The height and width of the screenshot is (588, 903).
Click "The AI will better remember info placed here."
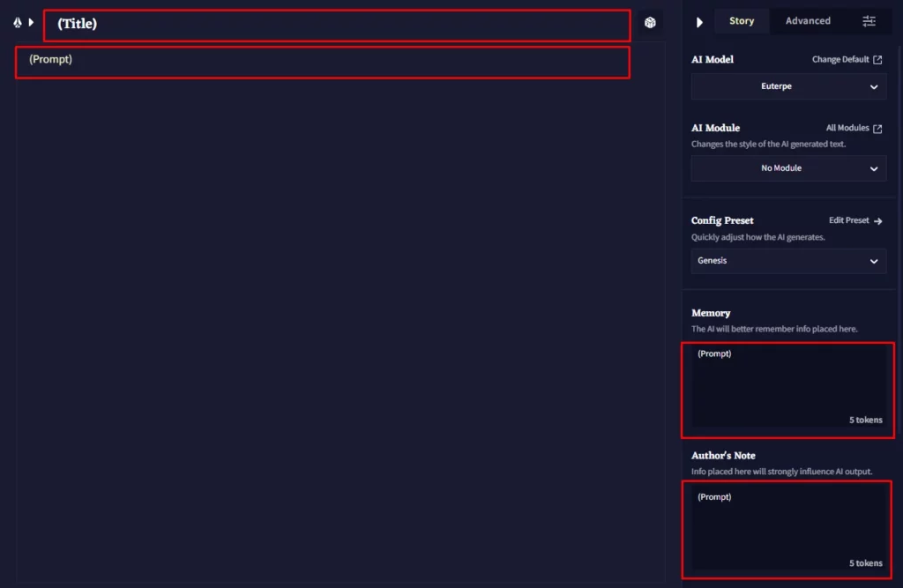pyautogui.click(x=774, y=329)
